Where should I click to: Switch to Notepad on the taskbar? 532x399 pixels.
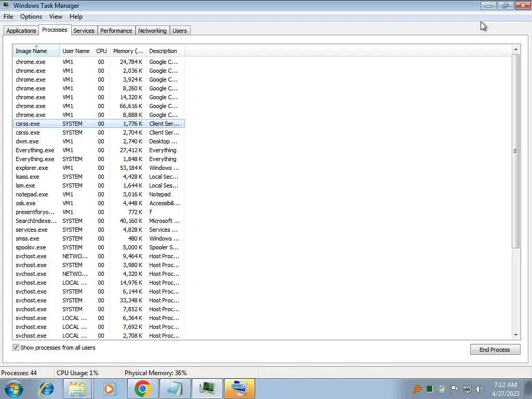[175, 389]
